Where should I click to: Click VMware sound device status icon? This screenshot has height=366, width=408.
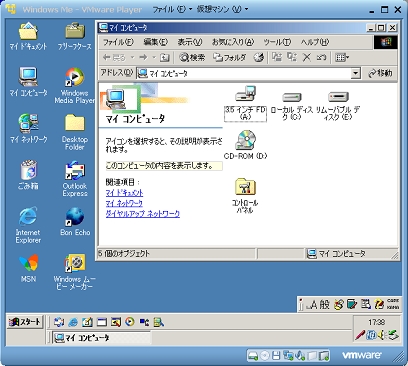300,356
